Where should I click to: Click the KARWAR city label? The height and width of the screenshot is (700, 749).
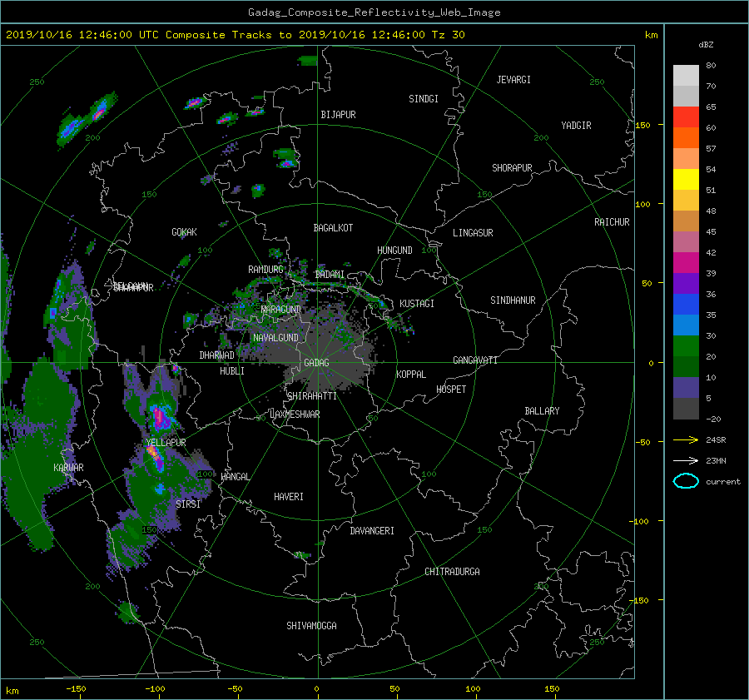68,468
